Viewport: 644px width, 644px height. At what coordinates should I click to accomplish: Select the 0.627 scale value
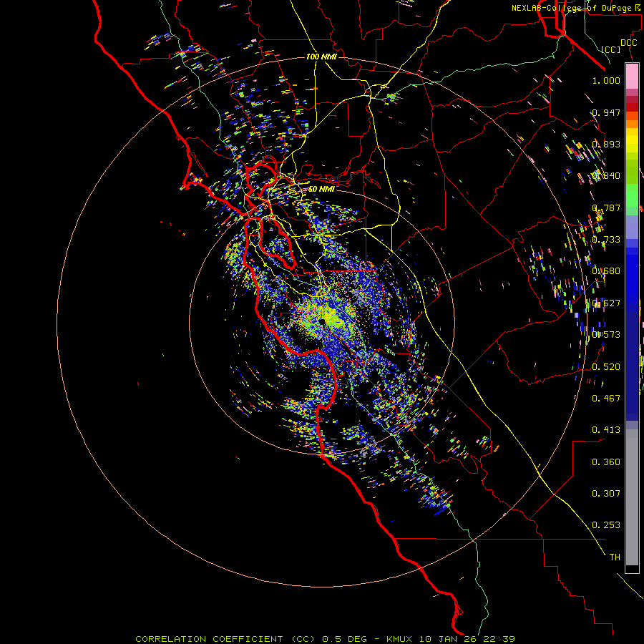click(x=606, y=303)
